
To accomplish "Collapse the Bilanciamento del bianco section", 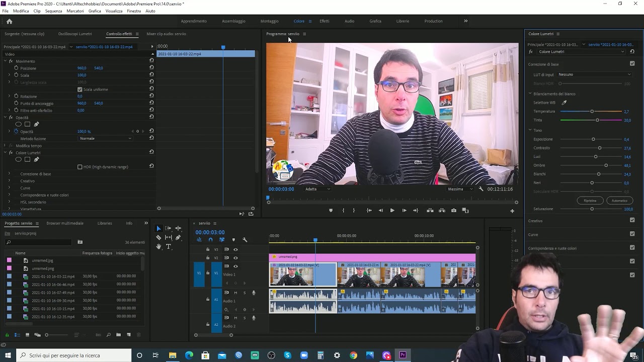I will tap(530, 94).
